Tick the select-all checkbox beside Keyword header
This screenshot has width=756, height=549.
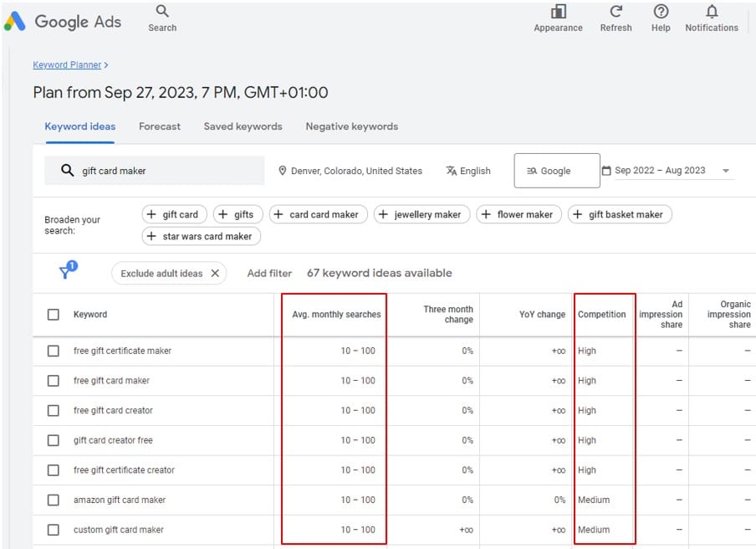(54, 315)
